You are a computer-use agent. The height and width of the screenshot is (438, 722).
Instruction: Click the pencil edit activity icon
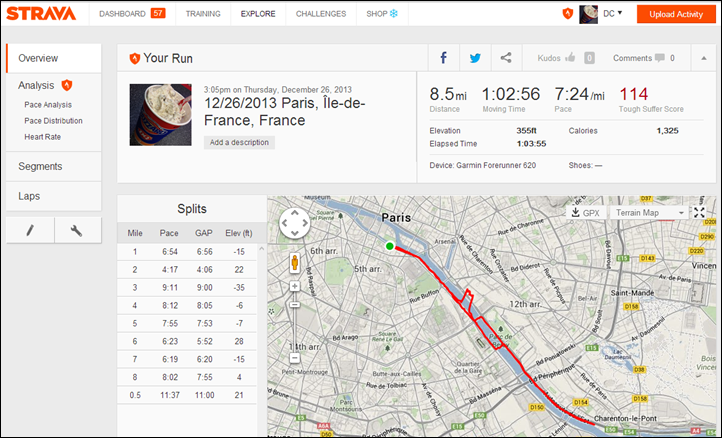tap(30, 230)
